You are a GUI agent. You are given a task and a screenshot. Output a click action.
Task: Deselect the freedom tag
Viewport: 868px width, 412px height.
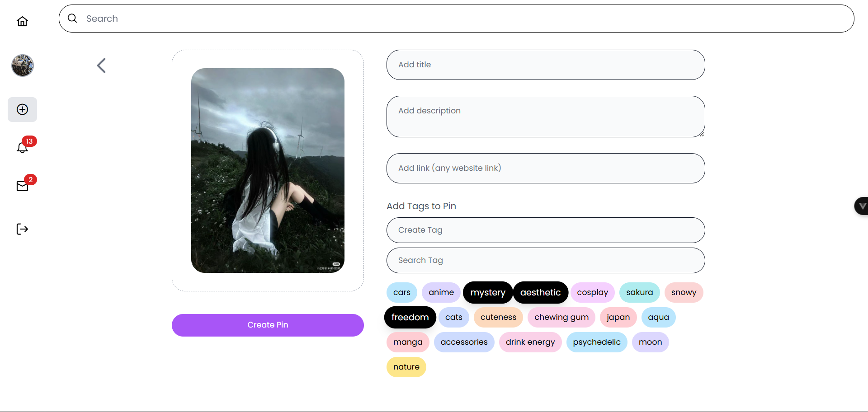point(410,317)
